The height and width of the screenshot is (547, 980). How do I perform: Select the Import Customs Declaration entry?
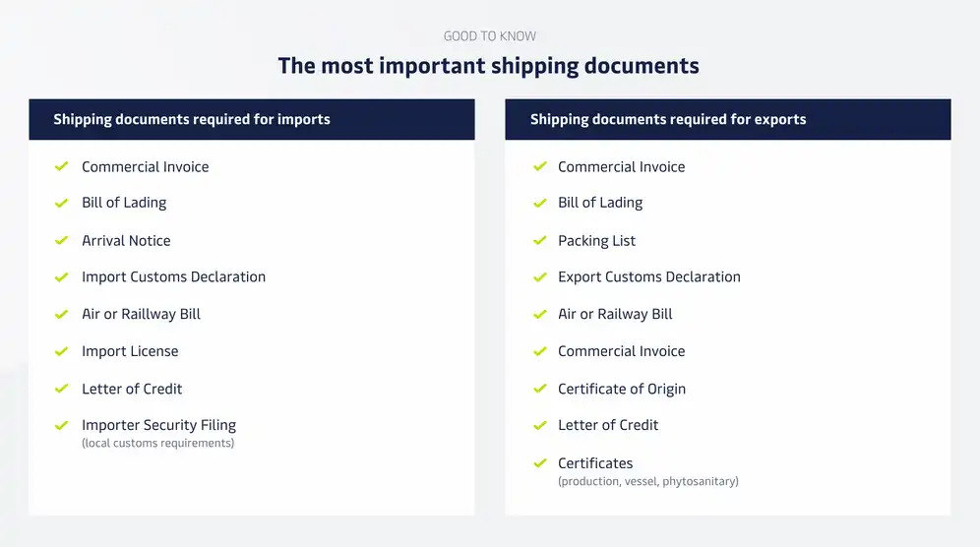174,276
